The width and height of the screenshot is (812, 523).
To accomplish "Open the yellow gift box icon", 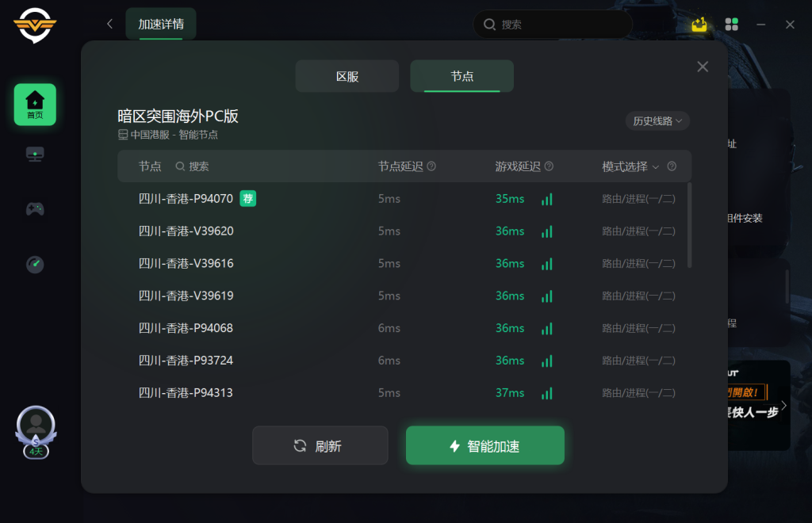I will coord(699,24).
